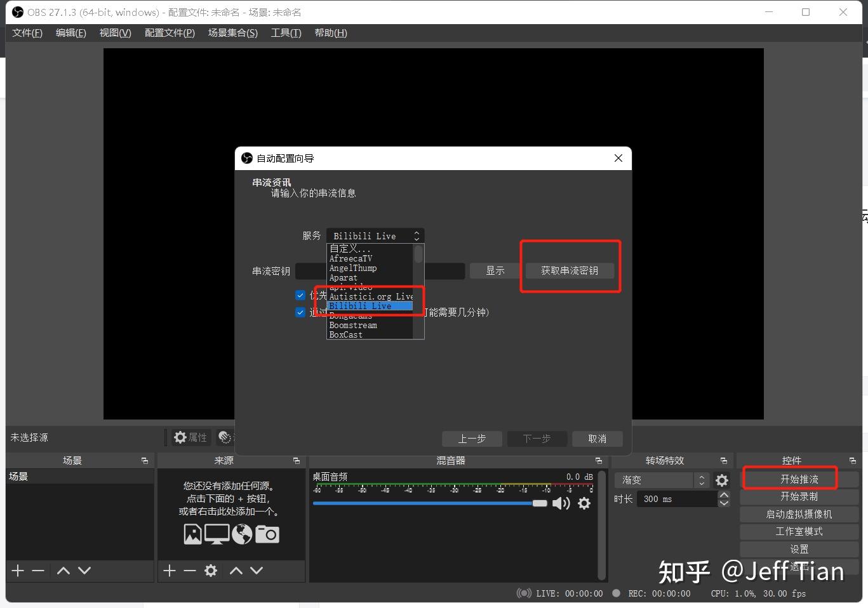Open the 工具(T) menu
Screen dimensions: 868x608
[286, 33]
